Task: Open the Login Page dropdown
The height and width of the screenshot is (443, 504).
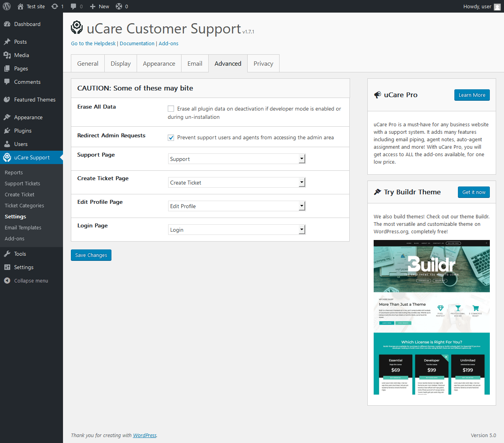Action: (237, 230)
